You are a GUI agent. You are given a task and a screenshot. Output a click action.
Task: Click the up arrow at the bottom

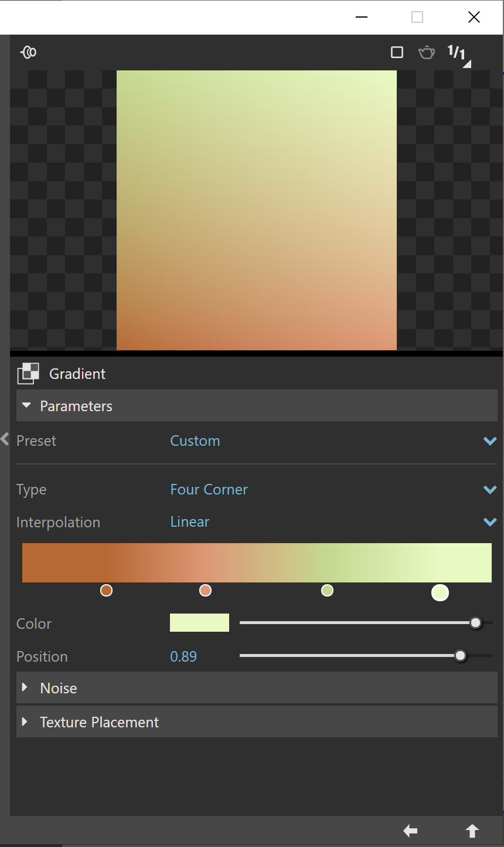click(472, 831)
